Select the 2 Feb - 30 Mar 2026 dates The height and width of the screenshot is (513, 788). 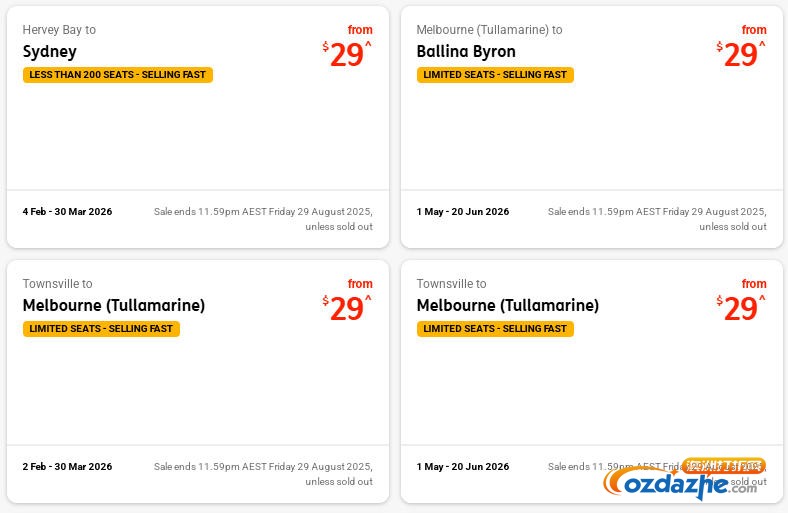tap(67, 467)
